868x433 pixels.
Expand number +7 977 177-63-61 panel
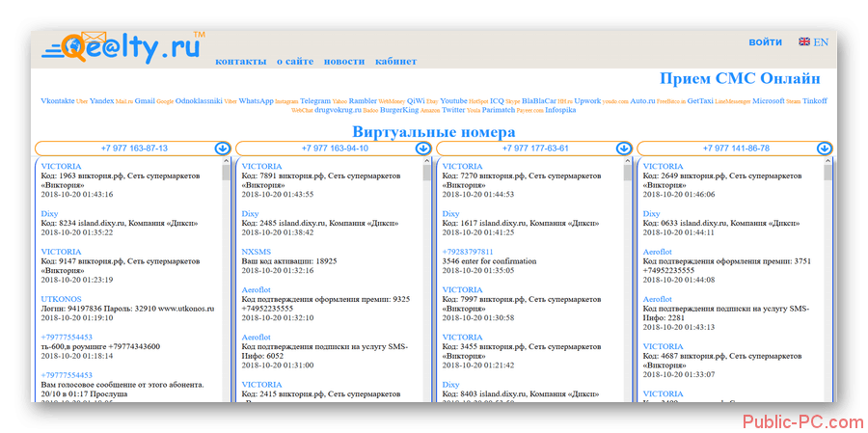tap(535, 149)
